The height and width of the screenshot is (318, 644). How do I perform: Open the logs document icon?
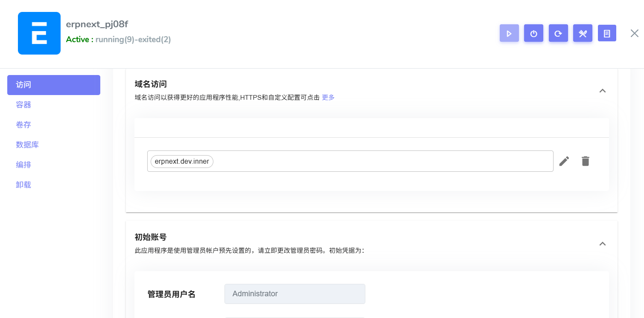click(607, 33)
